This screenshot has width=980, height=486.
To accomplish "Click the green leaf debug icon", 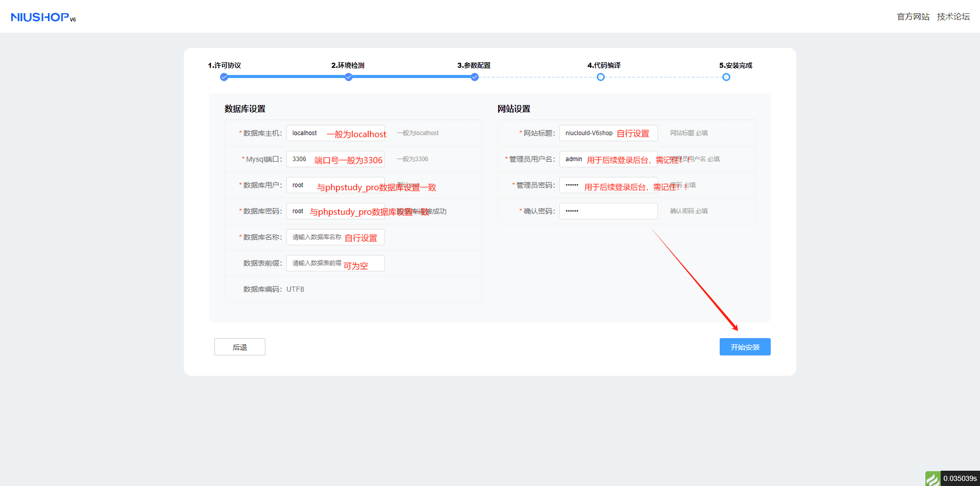I will (x=933, y=478).
